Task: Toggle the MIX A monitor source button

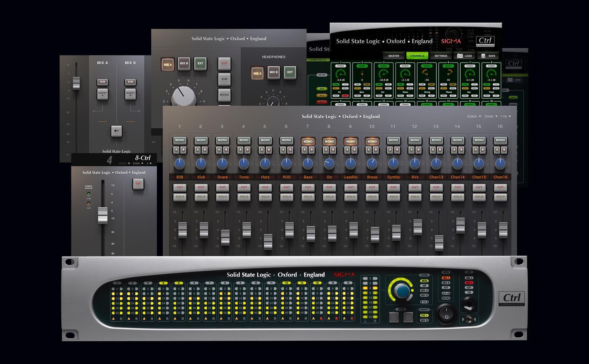Action: click(167, 64)
